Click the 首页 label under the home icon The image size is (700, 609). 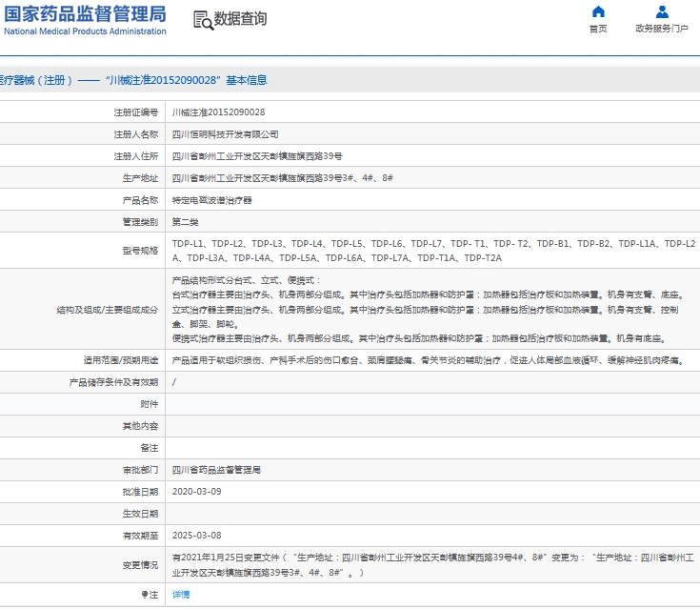tap(598, 29)
